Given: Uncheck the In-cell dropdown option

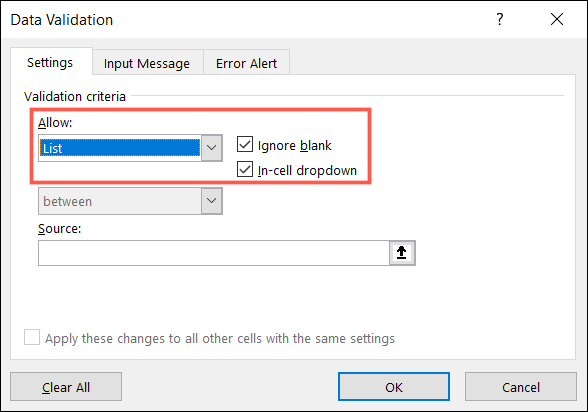Looking at the screenshot, I should (245, 169).
